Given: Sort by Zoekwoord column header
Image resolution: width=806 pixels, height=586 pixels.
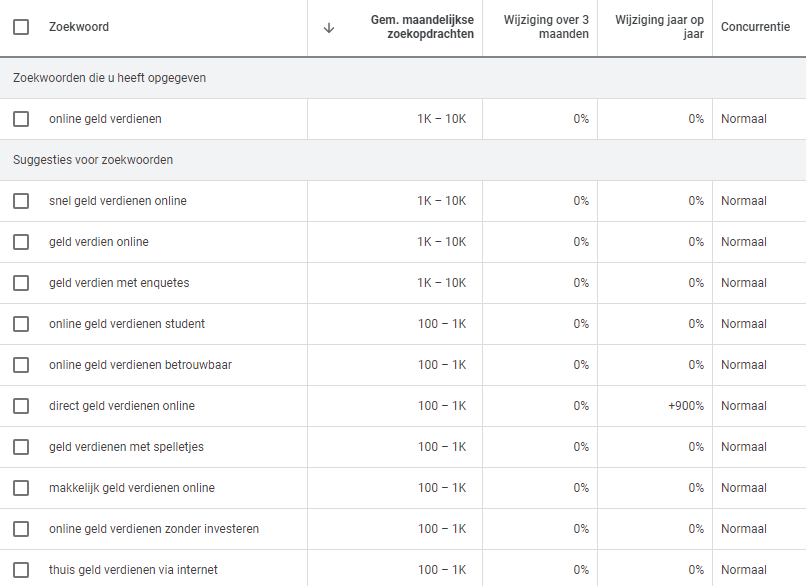Looking at the screenshot, I should (79, 27).
